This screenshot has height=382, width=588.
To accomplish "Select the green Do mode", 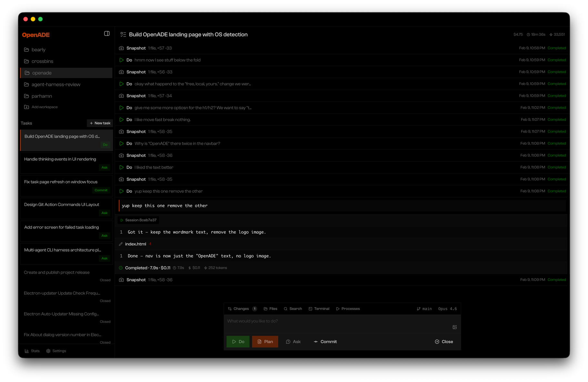I will (x=238, y=341).
